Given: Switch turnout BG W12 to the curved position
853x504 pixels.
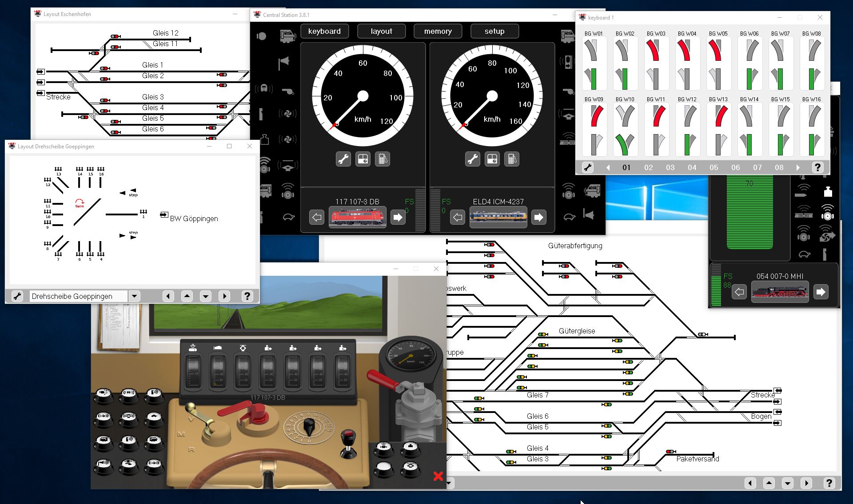Looking at the screenshot, I should pyautogui.click(x=690, y=116).
